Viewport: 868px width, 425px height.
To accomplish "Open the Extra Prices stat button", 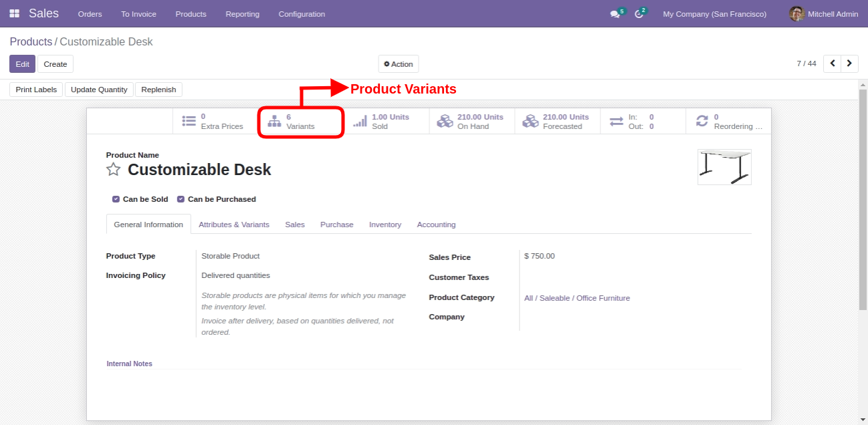I will pyautogui.click(x=215, y=122).
